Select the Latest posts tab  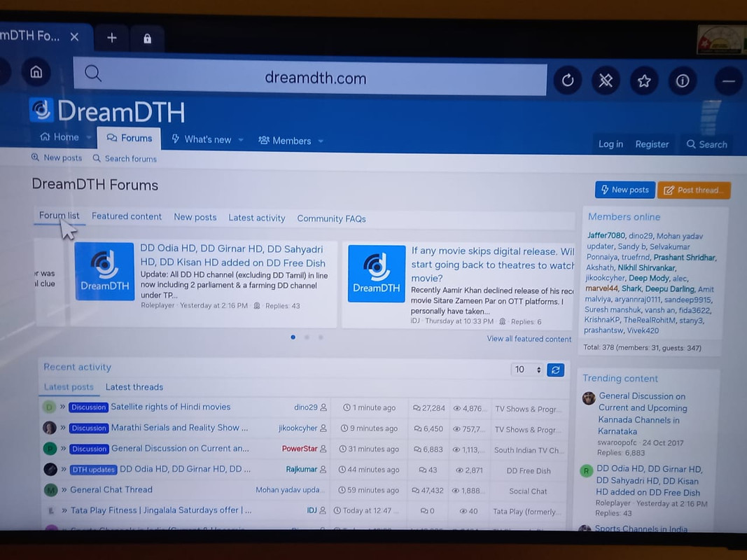point(69,386)
